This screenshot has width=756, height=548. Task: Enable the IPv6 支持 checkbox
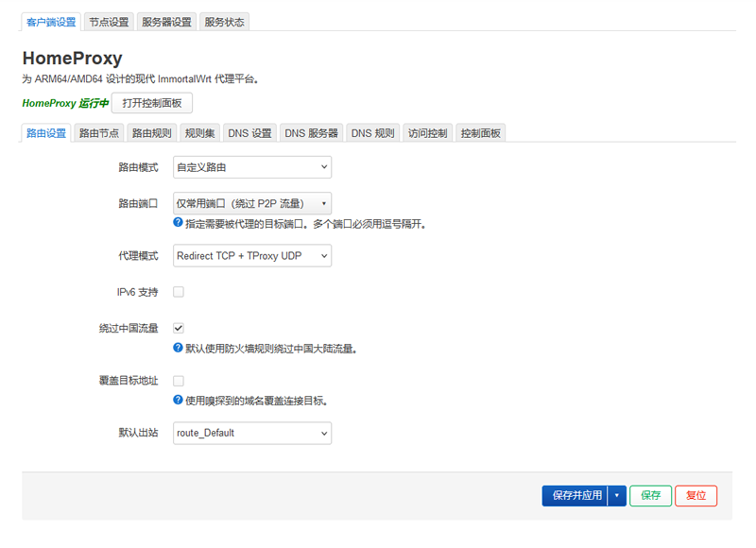[178, 292]
